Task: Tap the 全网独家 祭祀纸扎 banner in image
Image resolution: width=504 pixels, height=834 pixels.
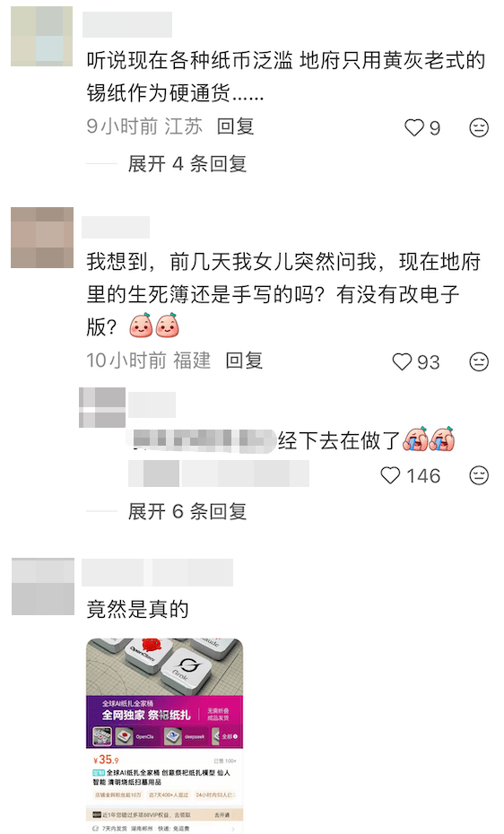Action: click(146, 715)
